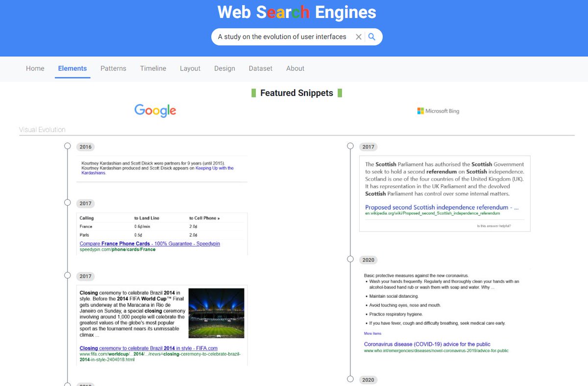Select the Google 2017 marker above FIFA snippet

tap(68, 276)
